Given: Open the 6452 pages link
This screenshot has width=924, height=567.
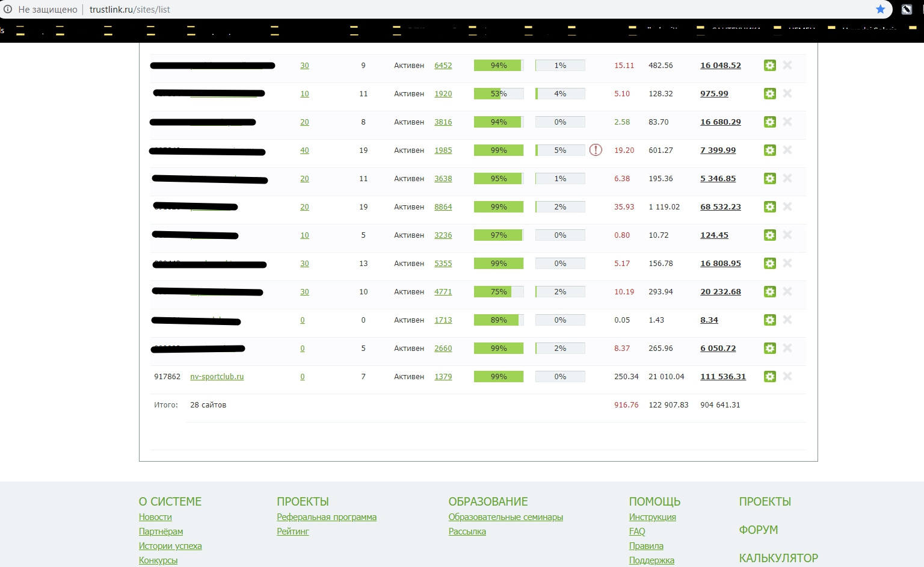Looking at the screenshot, I should coord(443,65).
